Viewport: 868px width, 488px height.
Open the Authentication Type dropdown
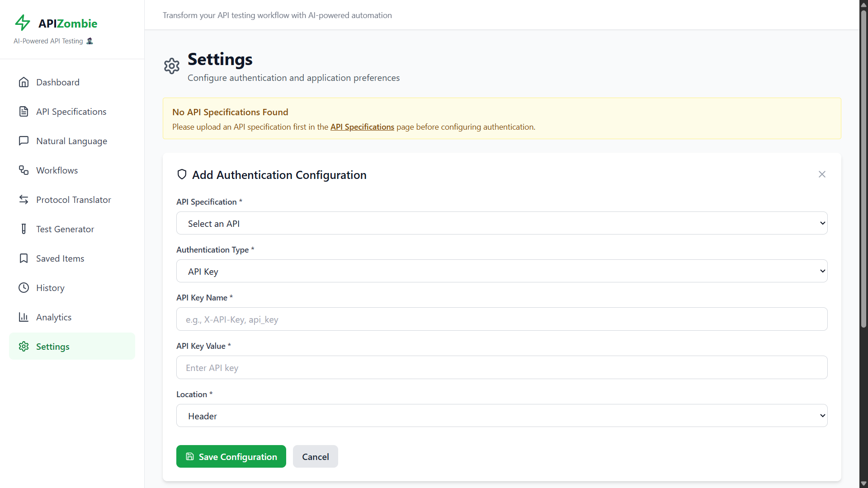coord(501,271)
